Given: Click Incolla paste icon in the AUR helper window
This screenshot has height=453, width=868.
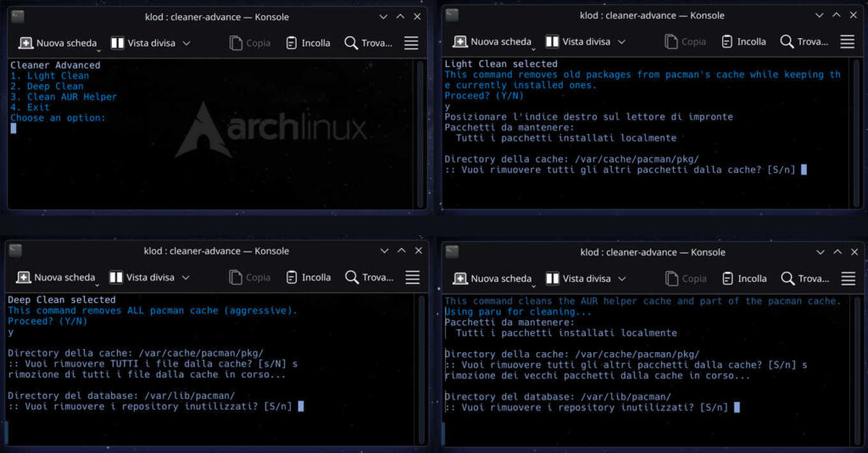Looking at the screenshot, I should [x=728, y=279].
